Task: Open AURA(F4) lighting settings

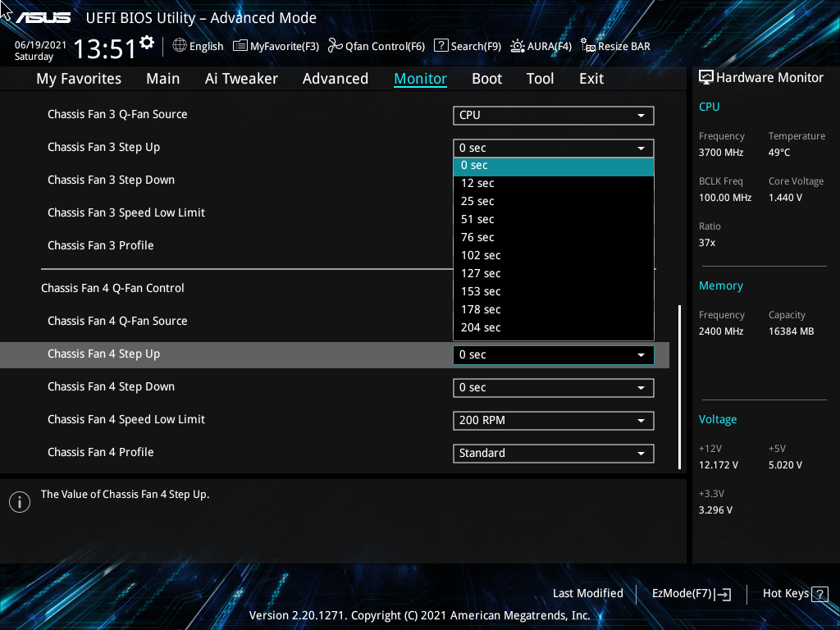Action: pyautogui.click(x=541, y=46)
